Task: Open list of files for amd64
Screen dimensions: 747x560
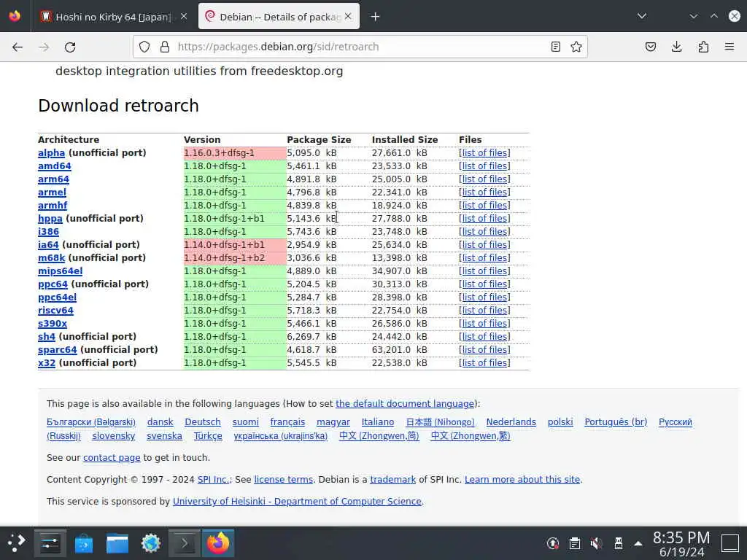Action: tap(484, 166)
